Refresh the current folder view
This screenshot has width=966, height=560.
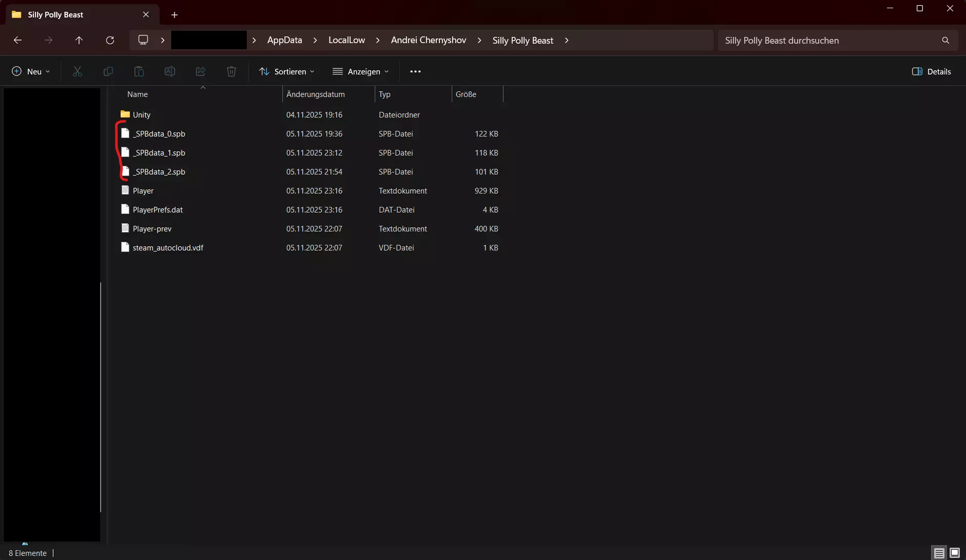click(x=110, y=40)
